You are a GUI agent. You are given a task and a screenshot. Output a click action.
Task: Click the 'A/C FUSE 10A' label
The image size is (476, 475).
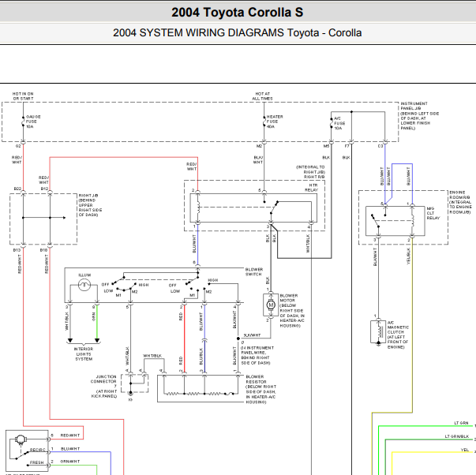[339, 123]
